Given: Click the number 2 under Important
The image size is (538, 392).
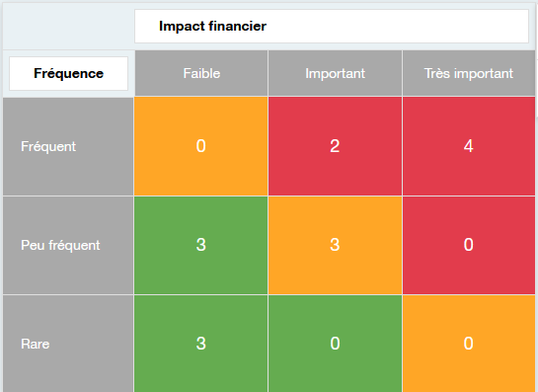Looking at the screenshot, I should pyautogui.click(x=335, y=146).
